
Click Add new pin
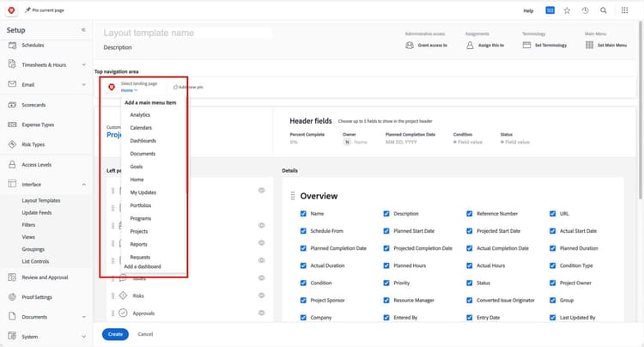[188, 87]
